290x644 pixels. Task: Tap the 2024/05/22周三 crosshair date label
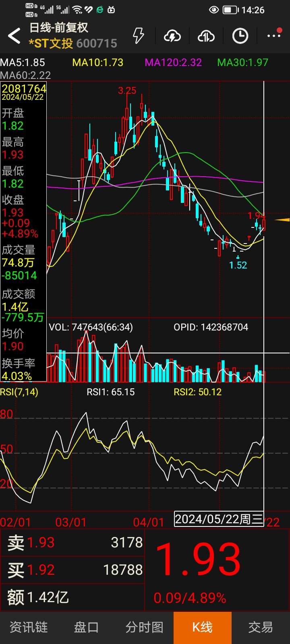[x=219, y=519]
